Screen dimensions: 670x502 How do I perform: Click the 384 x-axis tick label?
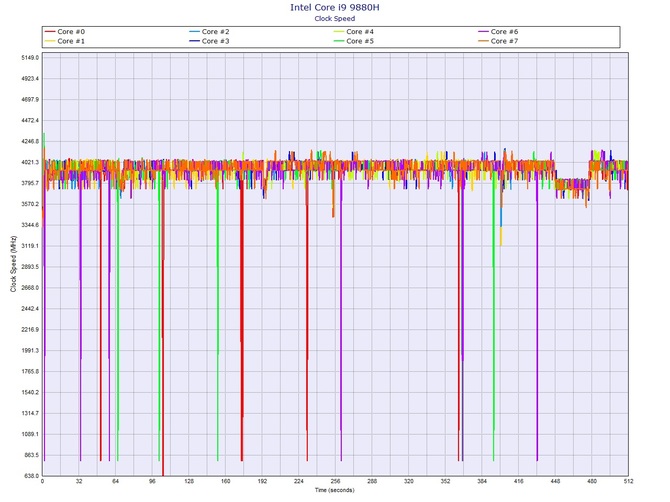[x=482, y=481]
